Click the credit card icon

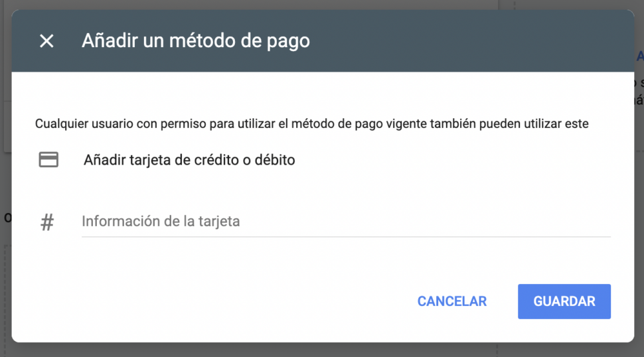click(48, 160)
